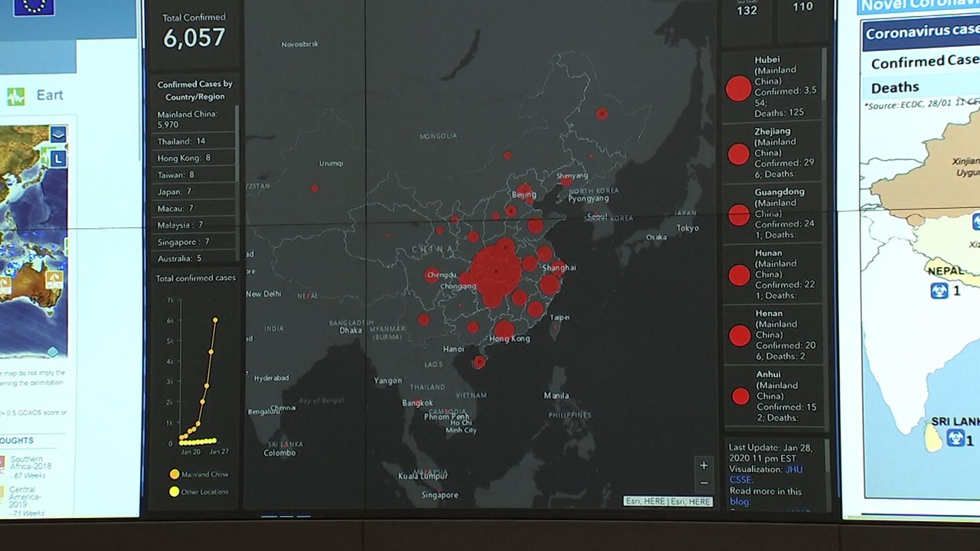Click the red circle beside Zhejiang entry
Screen dimensions: 980x551
(x=738, y=155)
